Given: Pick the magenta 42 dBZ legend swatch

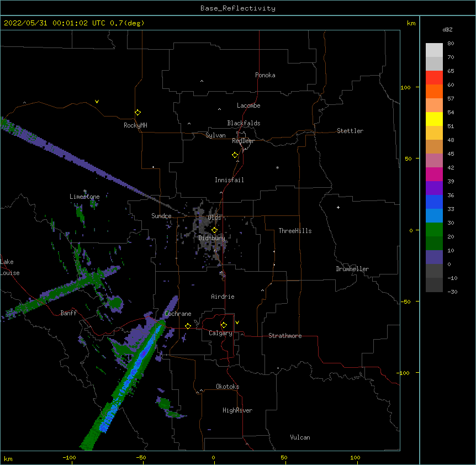Looking at the screenshot, I should click(434, 174).
